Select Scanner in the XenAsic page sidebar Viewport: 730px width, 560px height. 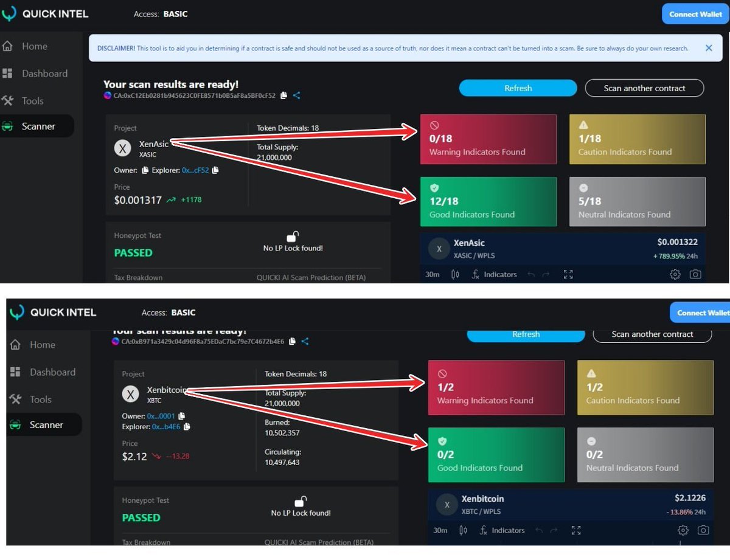pos(36,126)
